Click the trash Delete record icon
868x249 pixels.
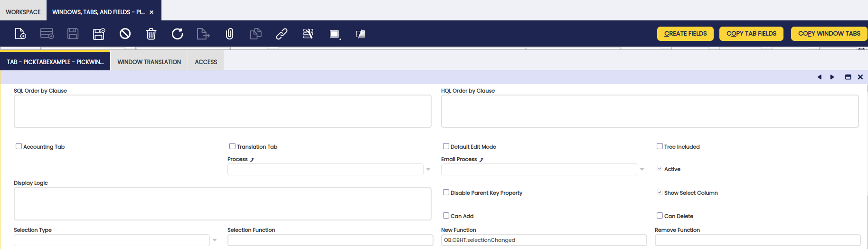[x=151, y=34]
